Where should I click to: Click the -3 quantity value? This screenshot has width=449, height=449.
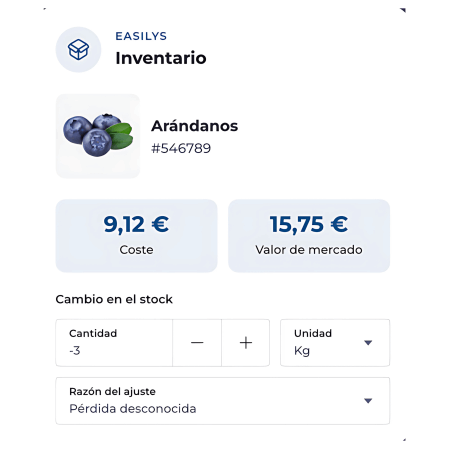(75, 351)
